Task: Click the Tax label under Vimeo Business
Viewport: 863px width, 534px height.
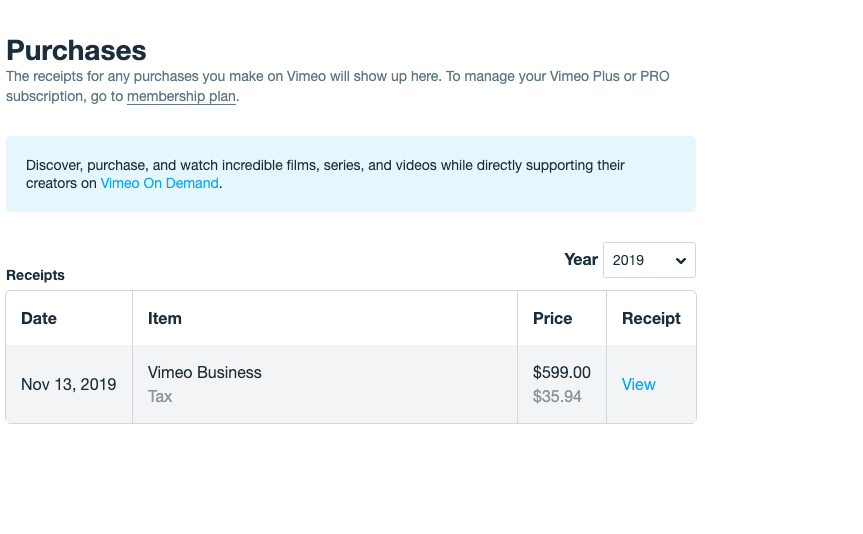Action: click(x=160, y=396)
